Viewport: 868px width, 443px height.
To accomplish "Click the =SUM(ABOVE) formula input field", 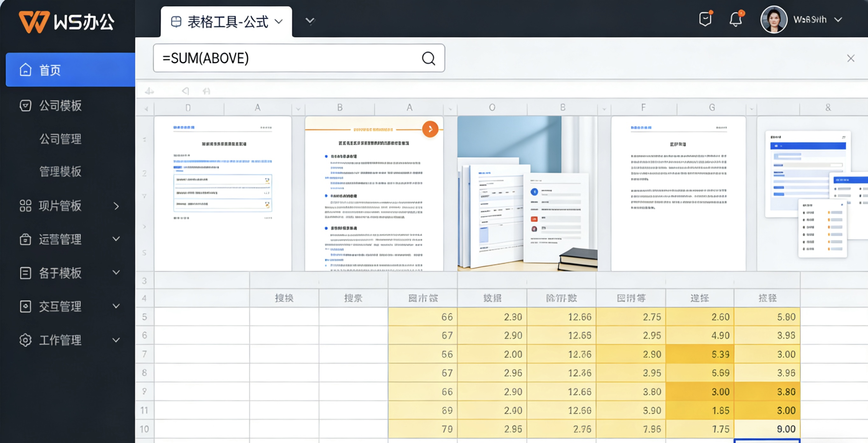I will coord(290,58).
